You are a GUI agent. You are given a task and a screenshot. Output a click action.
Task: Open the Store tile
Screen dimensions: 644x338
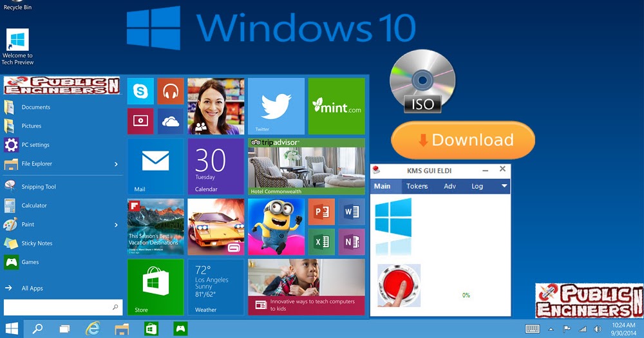(x=156, y=287)
